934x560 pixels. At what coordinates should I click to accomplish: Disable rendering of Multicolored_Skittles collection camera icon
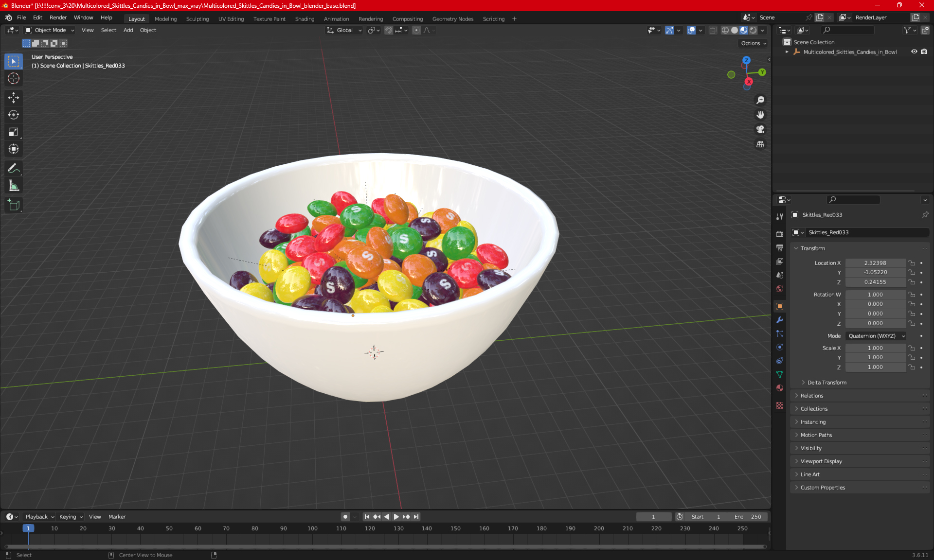pos(924,52)
